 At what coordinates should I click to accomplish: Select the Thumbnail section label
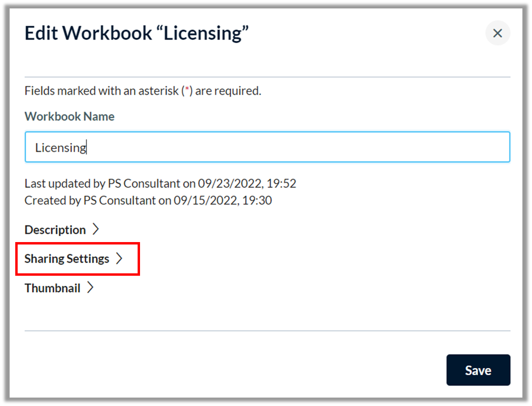(x=53, y=288)
